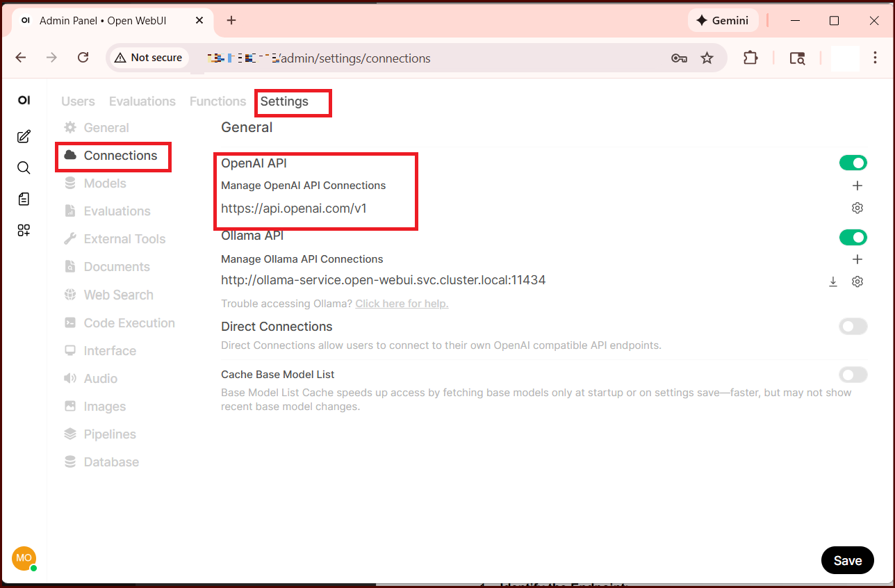Open workspace icon in left sidebar

pyautogui.click(x=24, y=231)
